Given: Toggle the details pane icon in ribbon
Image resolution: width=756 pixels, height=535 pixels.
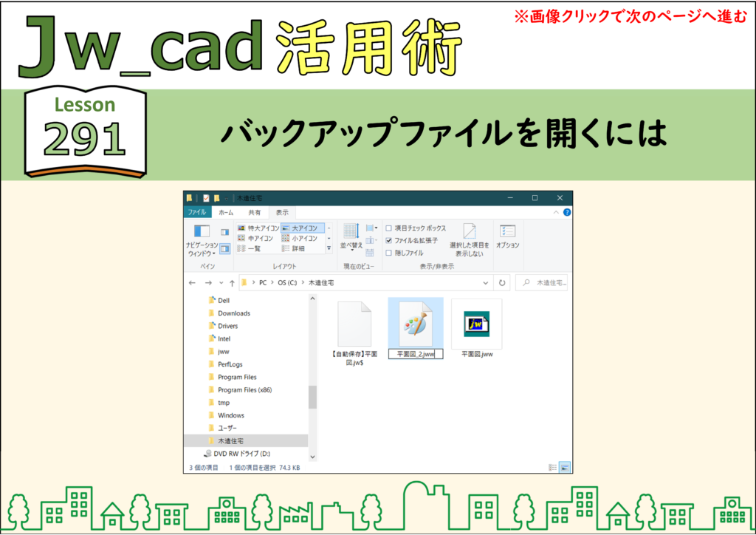Looking at the screenshot, I should coord(224,249).
